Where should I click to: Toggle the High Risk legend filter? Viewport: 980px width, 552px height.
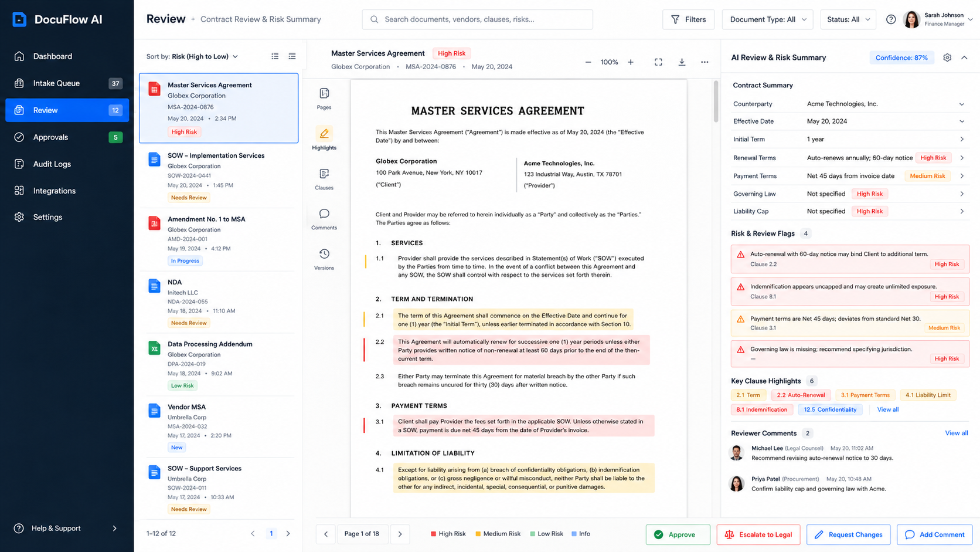tap(448, 534)
